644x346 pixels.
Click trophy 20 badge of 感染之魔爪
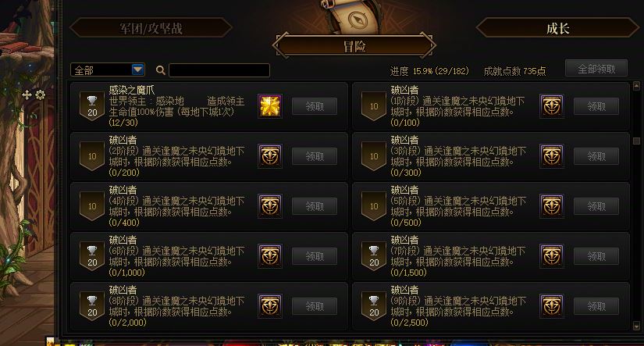pyautogui.click(x=92, y=106)
